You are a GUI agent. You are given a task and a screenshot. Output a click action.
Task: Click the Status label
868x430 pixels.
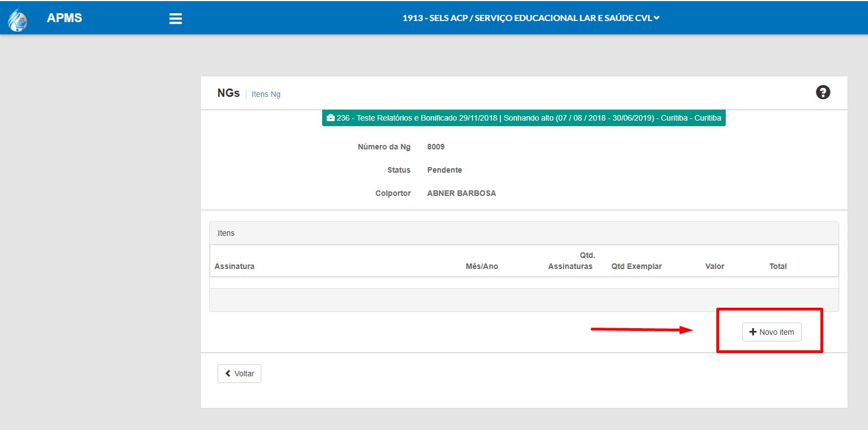coord(399,170)
